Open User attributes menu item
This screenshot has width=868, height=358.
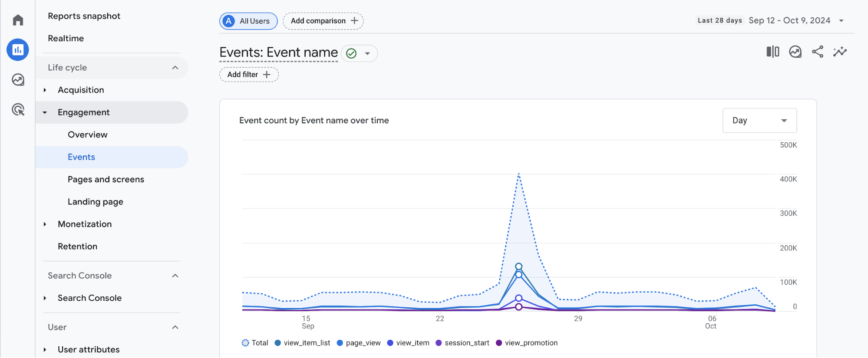click(89, 349)
